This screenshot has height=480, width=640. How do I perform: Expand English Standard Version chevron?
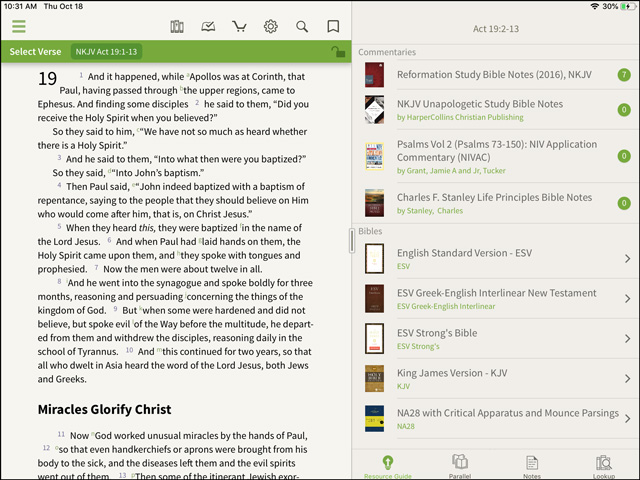tap(627, 258)
